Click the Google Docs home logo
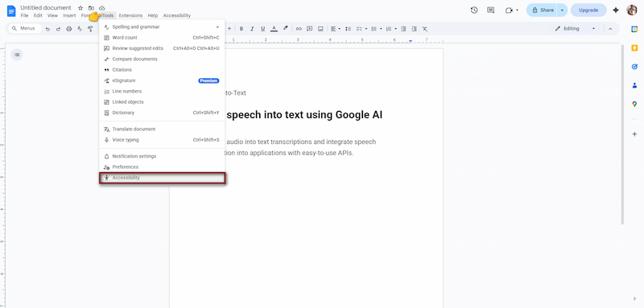The height and width of the screenshot is (308, 644). [x=11, y=10]
